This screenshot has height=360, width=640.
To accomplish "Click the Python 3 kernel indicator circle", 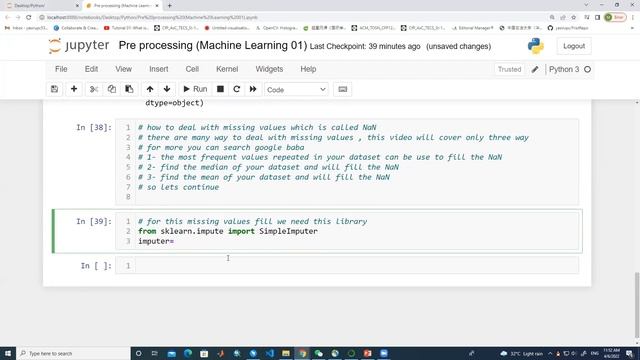I will [x=587, y=69].
